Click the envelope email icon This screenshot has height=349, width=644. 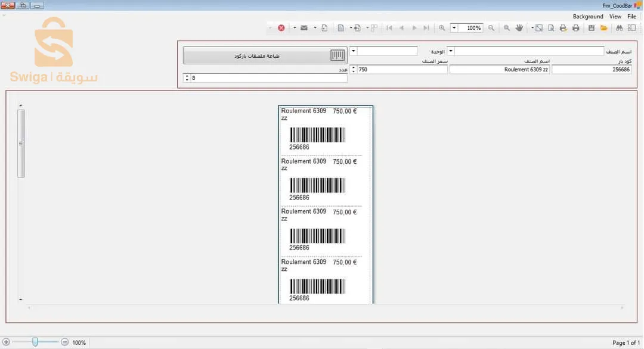[304, 28]
